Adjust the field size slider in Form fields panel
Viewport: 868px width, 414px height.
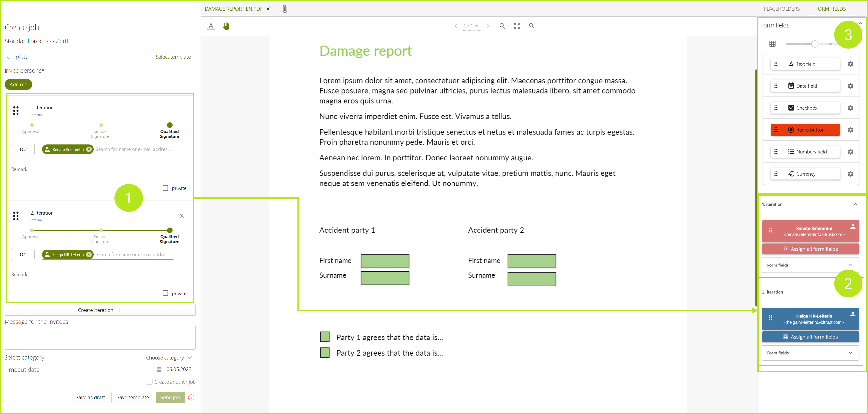pyautogui.click(x=815, y=43)
